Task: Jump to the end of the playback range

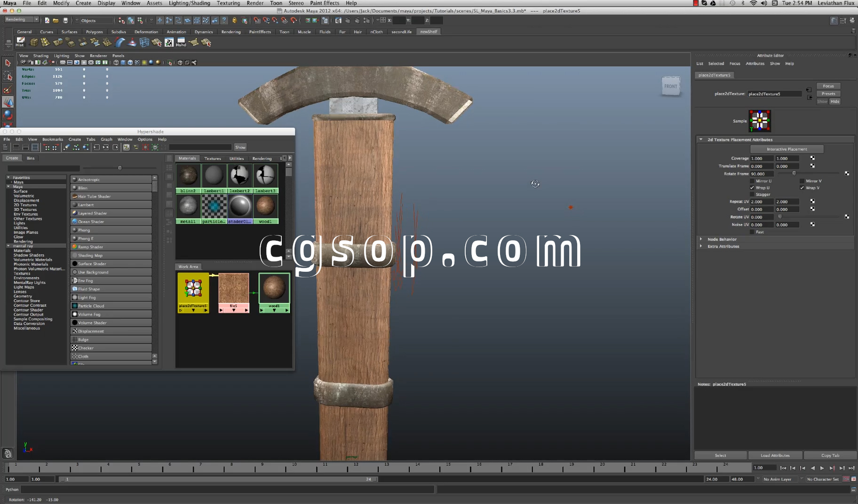Action: click(x=851, y=468)
